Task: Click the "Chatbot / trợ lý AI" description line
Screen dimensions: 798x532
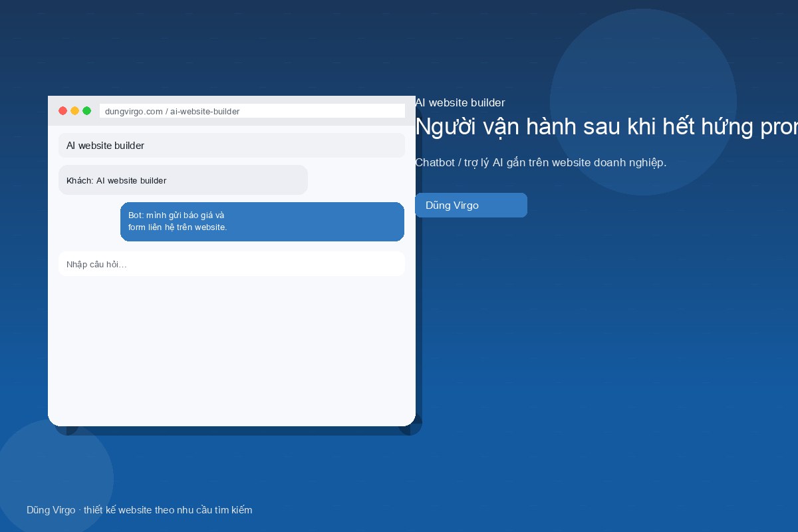Action: [541, 162]
